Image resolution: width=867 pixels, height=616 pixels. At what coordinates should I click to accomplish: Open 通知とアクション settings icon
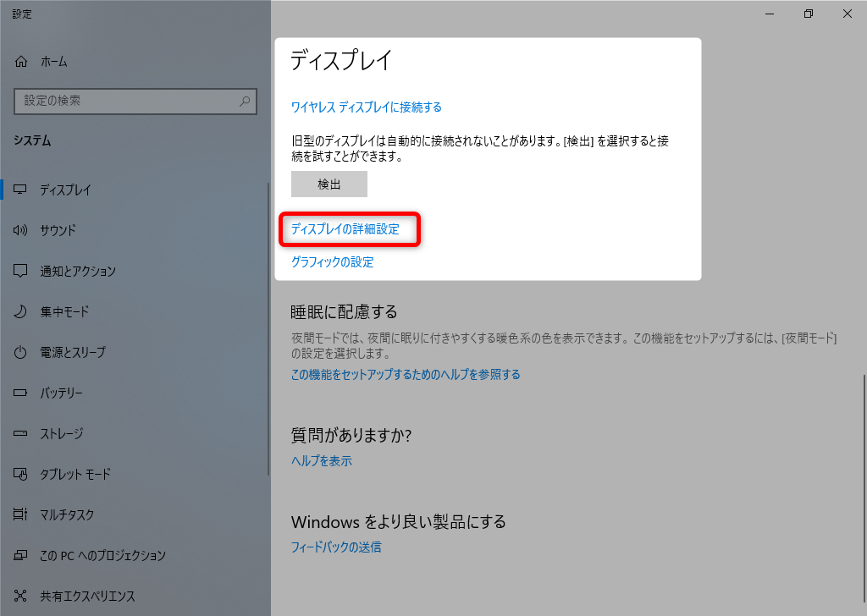[19, 271]
